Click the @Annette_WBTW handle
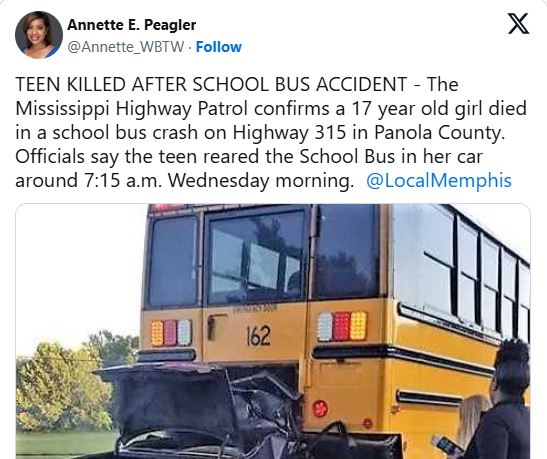The height and width of the screenshot is (459, 547). [x=125, y=47]
